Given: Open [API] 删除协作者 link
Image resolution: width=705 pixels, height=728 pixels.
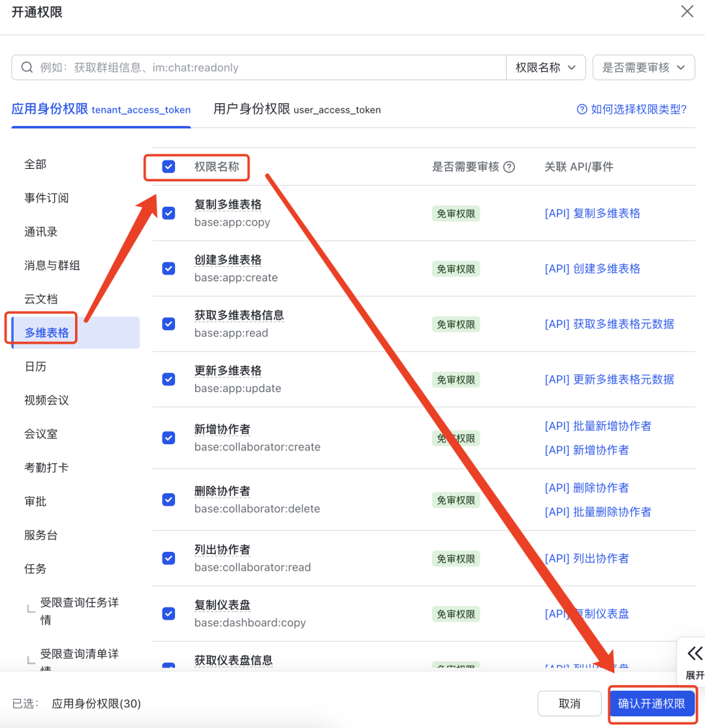Looking at the screenshot, I should click(587, 487).
